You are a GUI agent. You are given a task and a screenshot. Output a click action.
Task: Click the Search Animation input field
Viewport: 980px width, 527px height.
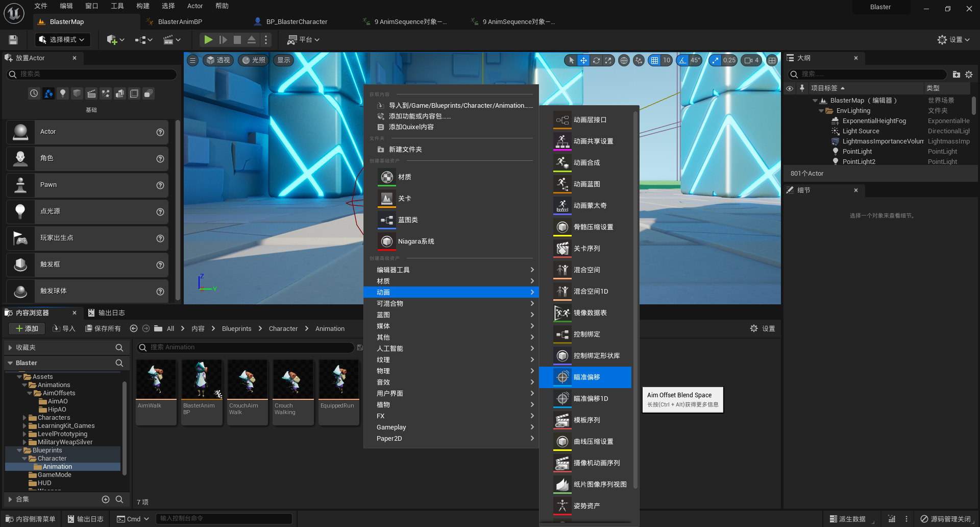[x=246, y=347]
